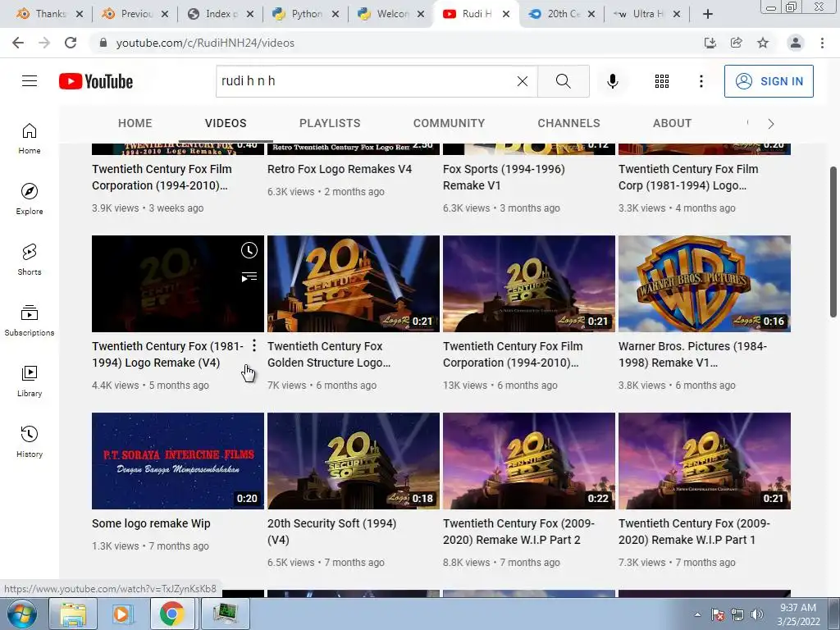Open Windows Explorer from the taskbar
The height and width of the screenshot is (630, 840).
pos(72,614)
